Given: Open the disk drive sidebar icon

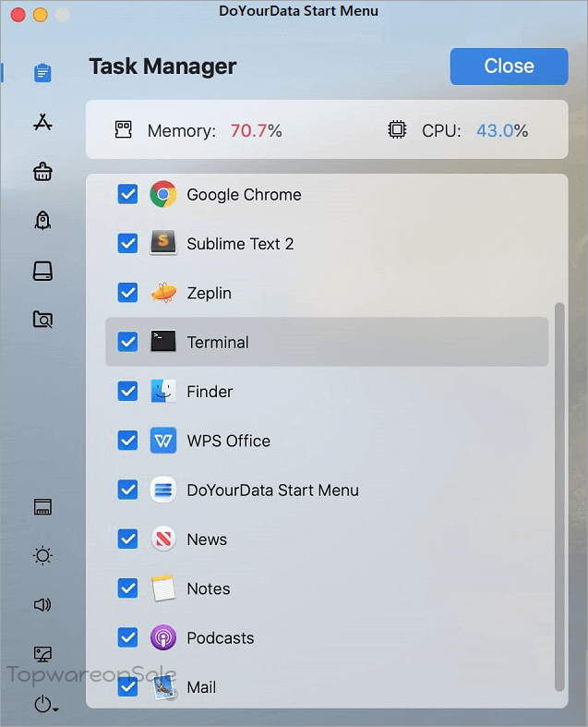Looking at the screenshot, I should [42, 271].
